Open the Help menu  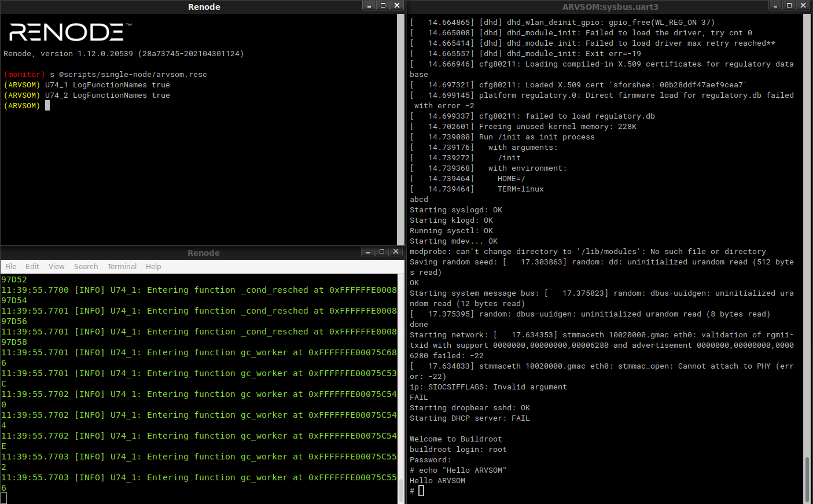(153, 267)
